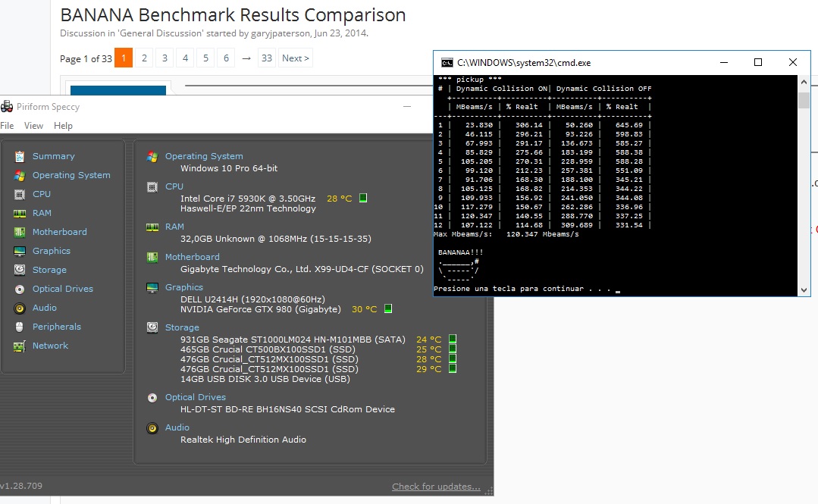Click the Graphics monitor icon in sidebar

pos(19,252)
